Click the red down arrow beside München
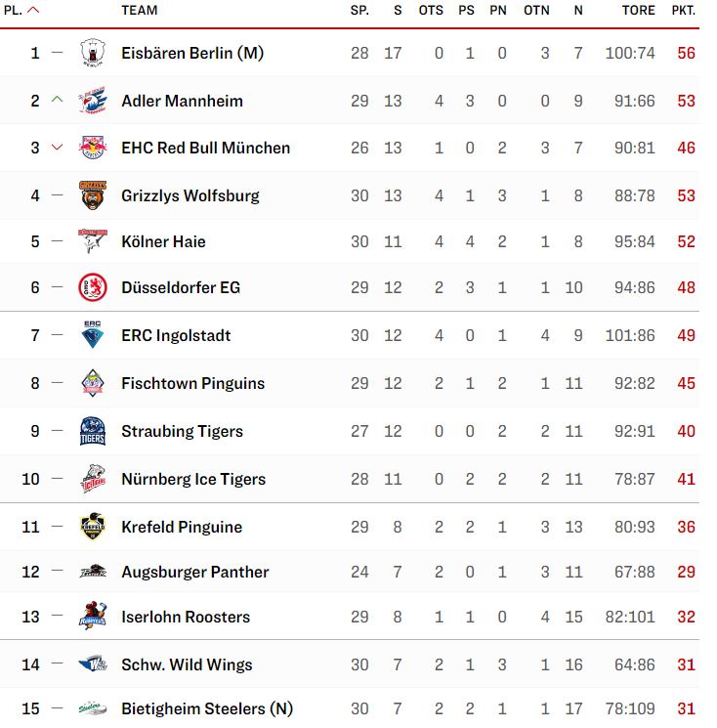Image resolution: width=717 pixels, height=728 pixels. point(57,148)
